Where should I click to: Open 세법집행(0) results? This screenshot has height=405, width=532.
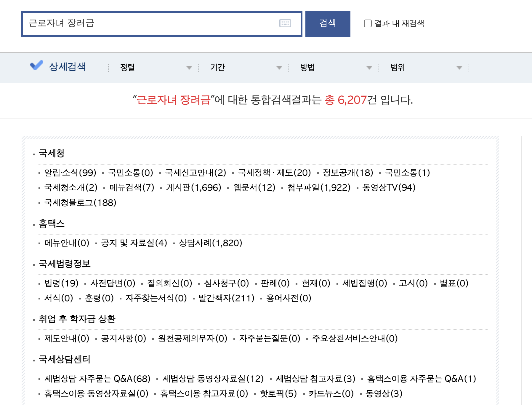tap(365, 283)
